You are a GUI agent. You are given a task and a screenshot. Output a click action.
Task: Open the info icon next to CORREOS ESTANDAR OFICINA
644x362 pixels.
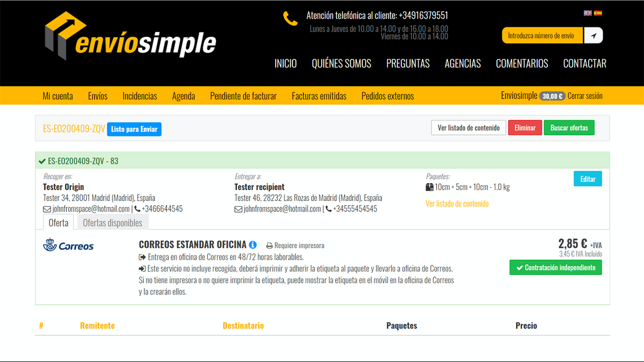click(253, 245)
